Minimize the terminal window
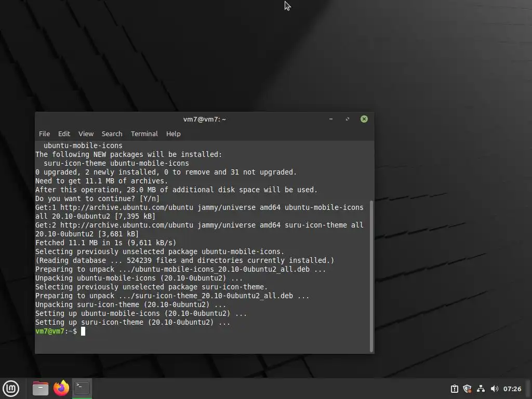The image size is (532, 399). coord(331,119)
